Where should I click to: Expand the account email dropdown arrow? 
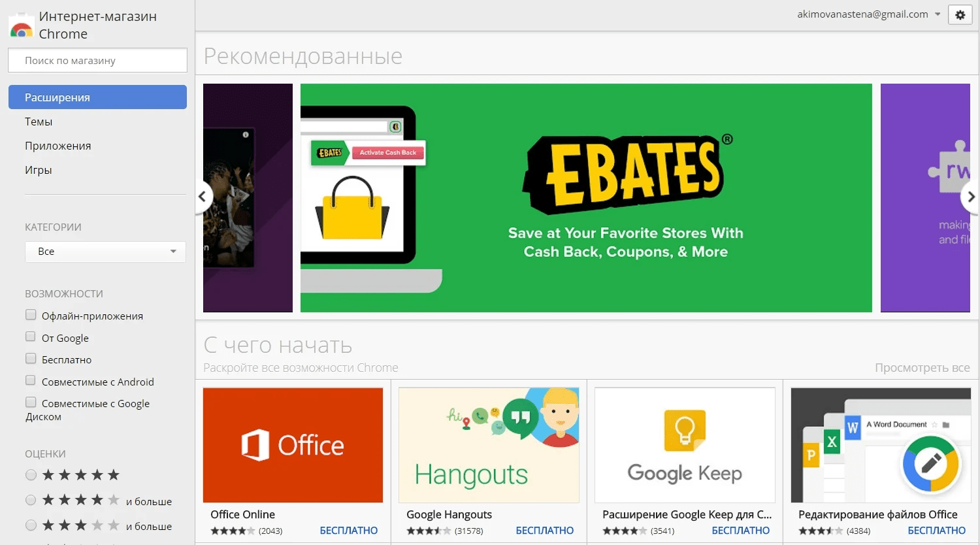(938, 14)
